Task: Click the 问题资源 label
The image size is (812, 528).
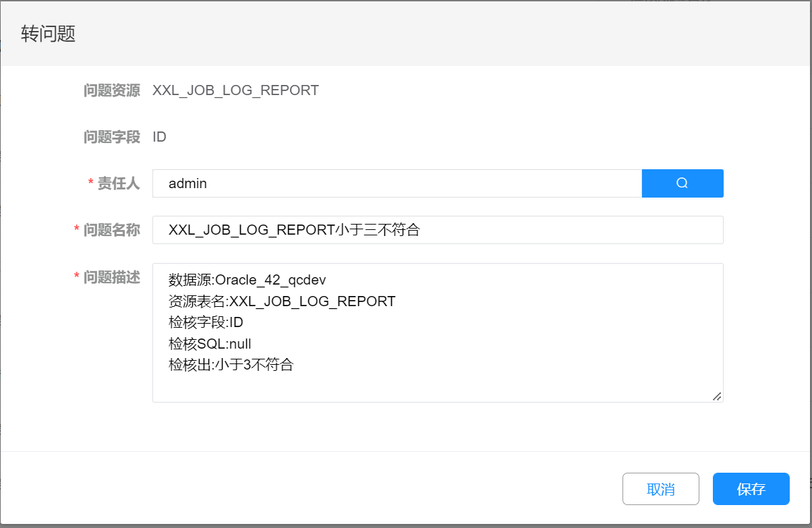Action: 112,90
